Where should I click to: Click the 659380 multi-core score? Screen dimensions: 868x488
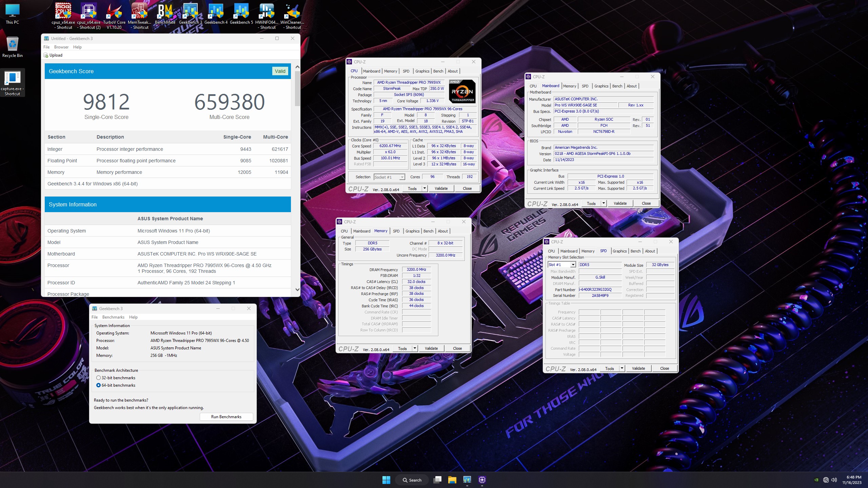tap(230, 102)
